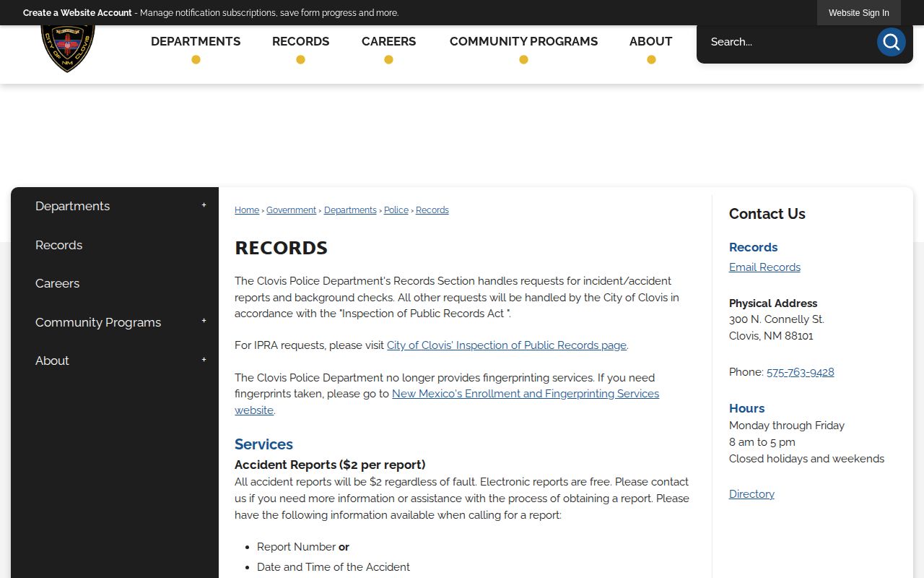The width and height of the screenshot is (924, 578).
Task: Click the Records breadcrumb link
Action: pos(432,210)
